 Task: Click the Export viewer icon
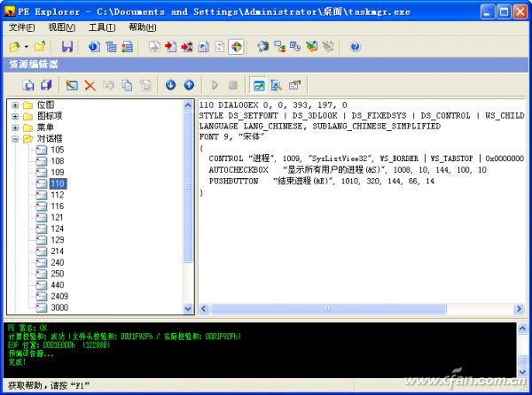tap(154, 46)
